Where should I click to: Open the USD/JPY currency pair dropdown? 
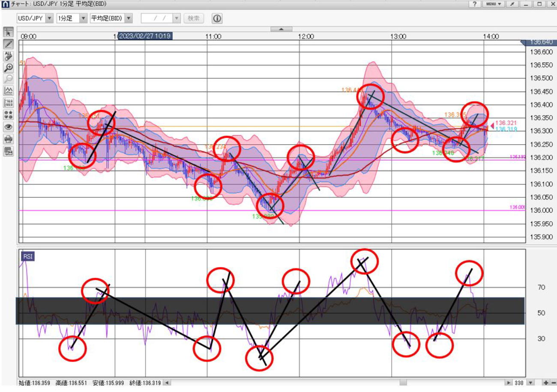click(49, 18)
